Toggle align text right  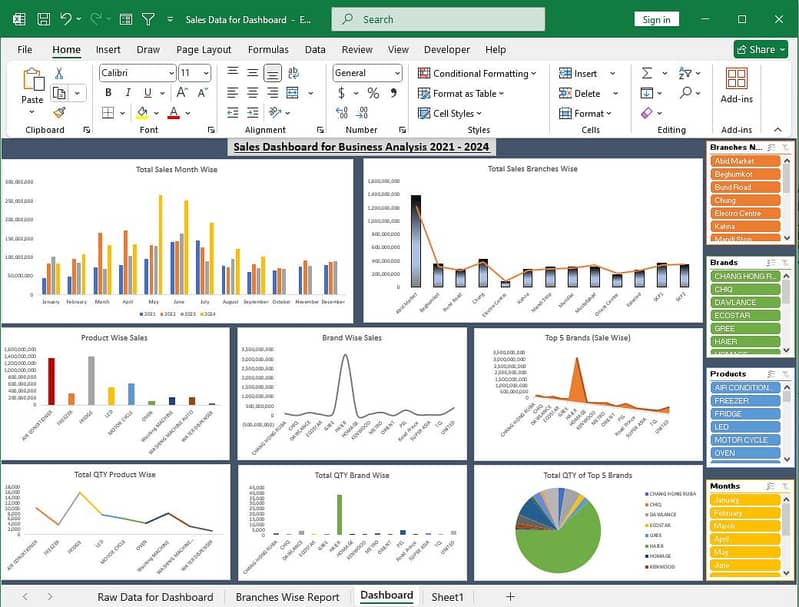pyautogui.click(x=273, y=93)
